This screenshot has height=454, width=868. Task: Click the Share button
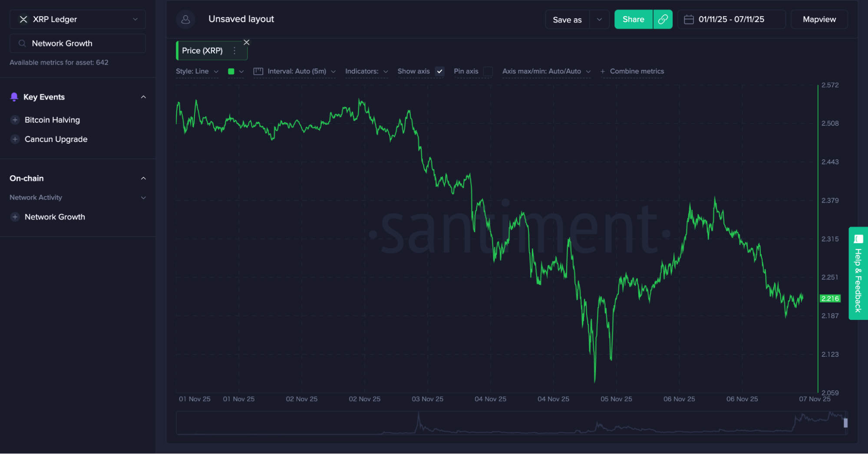633,19
